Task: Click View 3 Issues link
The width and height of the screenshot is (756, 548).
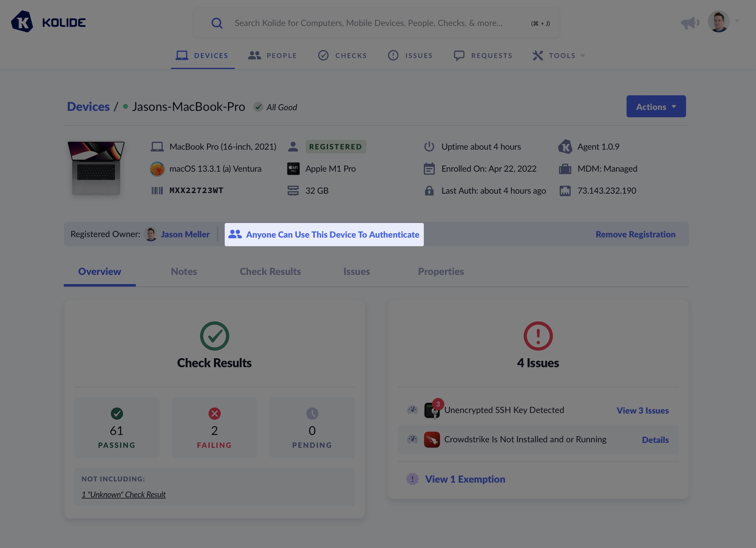Action: pyautogui.click(x=642, y=410)
